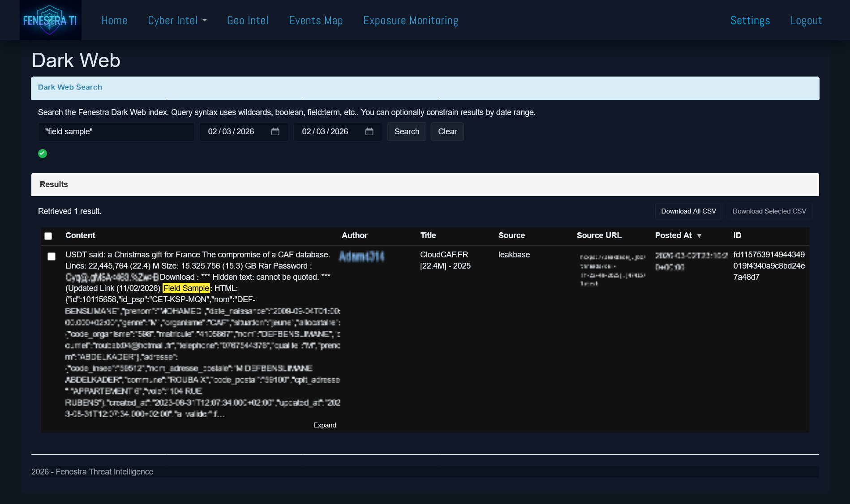Switch to the Dark Web Search tab

[70, 87]
